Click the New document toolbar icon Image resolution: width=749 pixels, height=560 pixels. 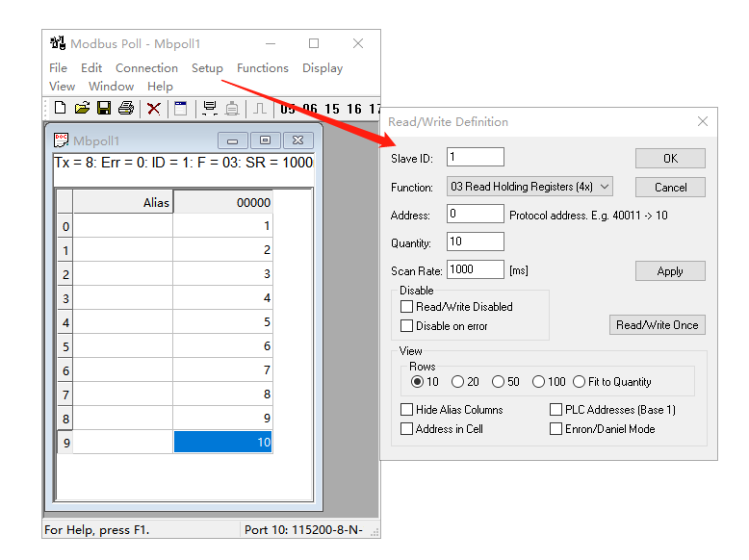61,108
